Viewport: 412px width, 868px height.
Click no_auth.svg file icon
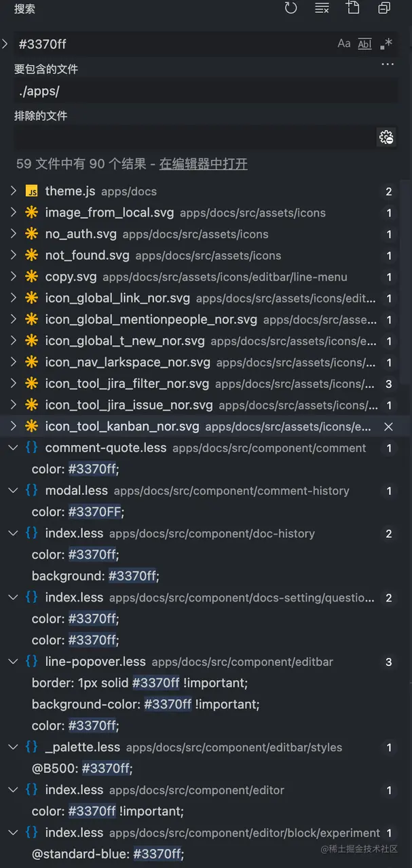(x=31, y=234)
